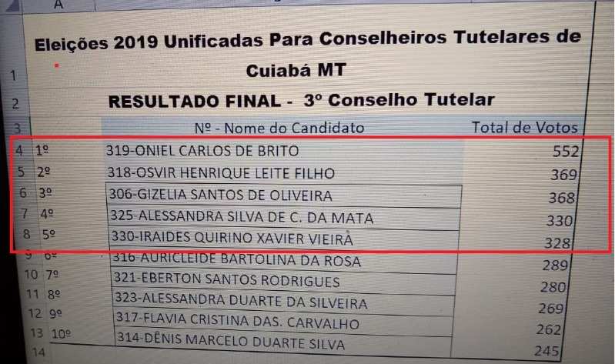This screenshot has width=615, height=364.
Task: Select the cell 330-IRAIDES QUIRINO XAVIER VIEIRA
Action: pyautogui.click(x=284, y=238)
